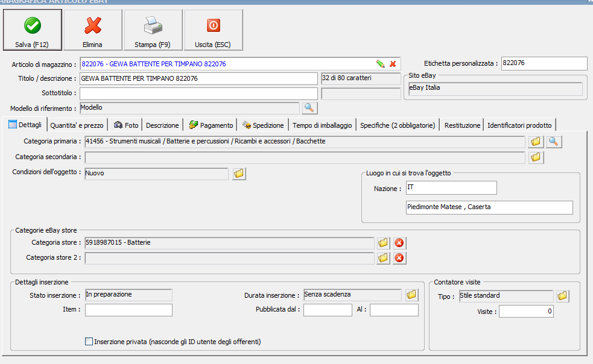The width and height of the screenshot is (593, 364).
Task: Click the eBay Italia site field
Action: pos(495,89)
